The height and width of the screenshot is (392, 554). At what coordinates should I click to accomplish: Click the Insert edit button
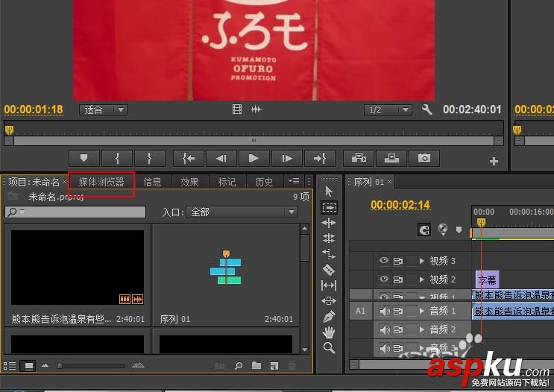(x=359, y=158)
